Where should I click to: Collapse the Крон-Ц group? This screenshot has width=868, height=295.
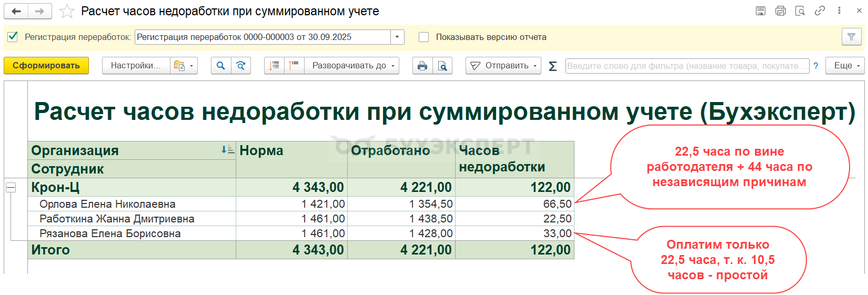pos(11,187)
